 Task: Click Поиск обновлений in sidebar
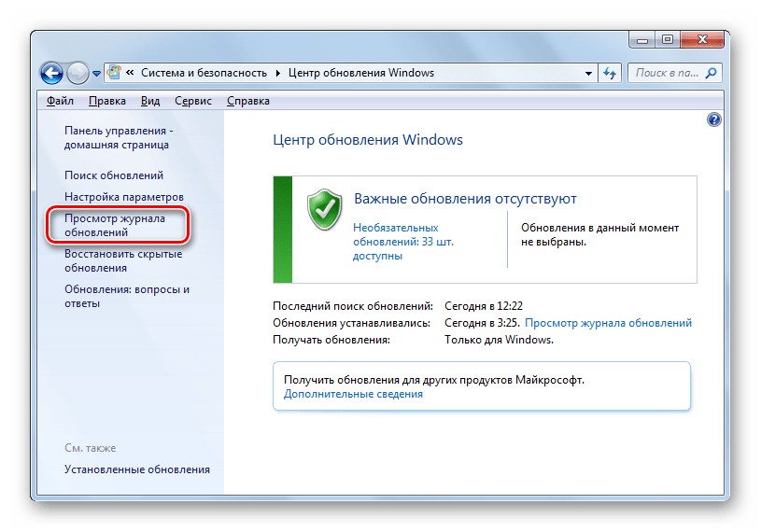(114, 175)
